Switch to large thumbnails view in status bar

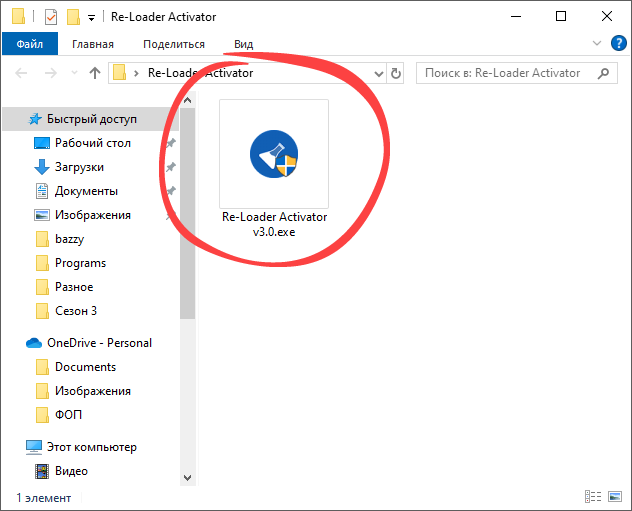(x=615, y=497)
